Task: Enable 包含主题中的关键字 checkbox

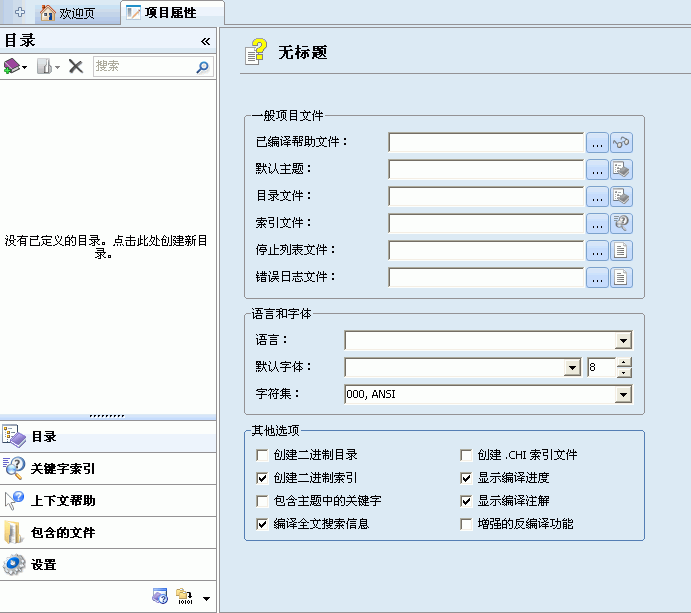Action: click(262, 501)
